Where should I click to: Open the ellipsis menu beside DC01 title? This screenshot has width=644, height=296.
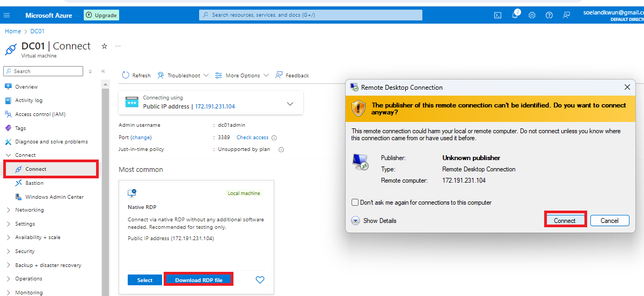[118, 46]
